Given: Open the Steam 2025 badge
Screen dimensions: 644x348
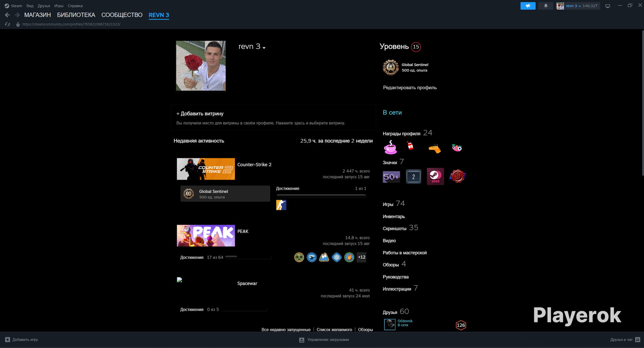Looking at the screenshot, I should [x=435, y=176].
